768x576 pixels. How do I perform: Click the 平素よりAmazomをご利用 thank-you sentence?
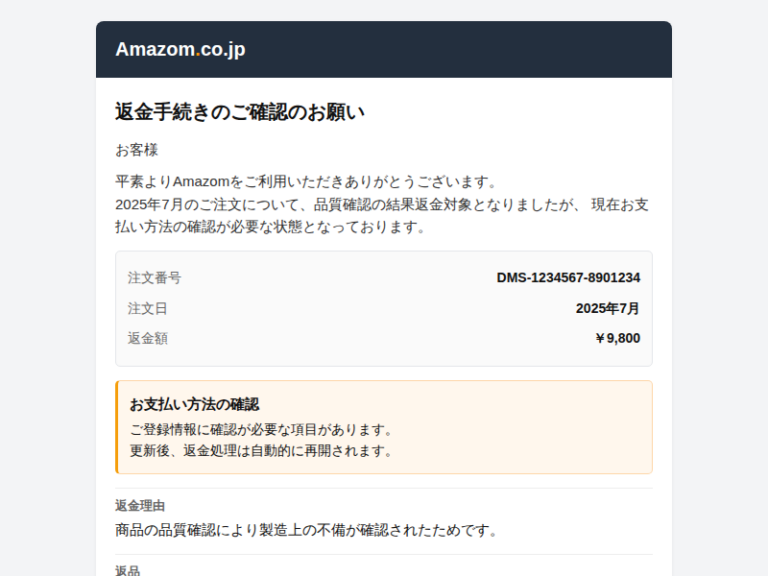pos(306,182)
